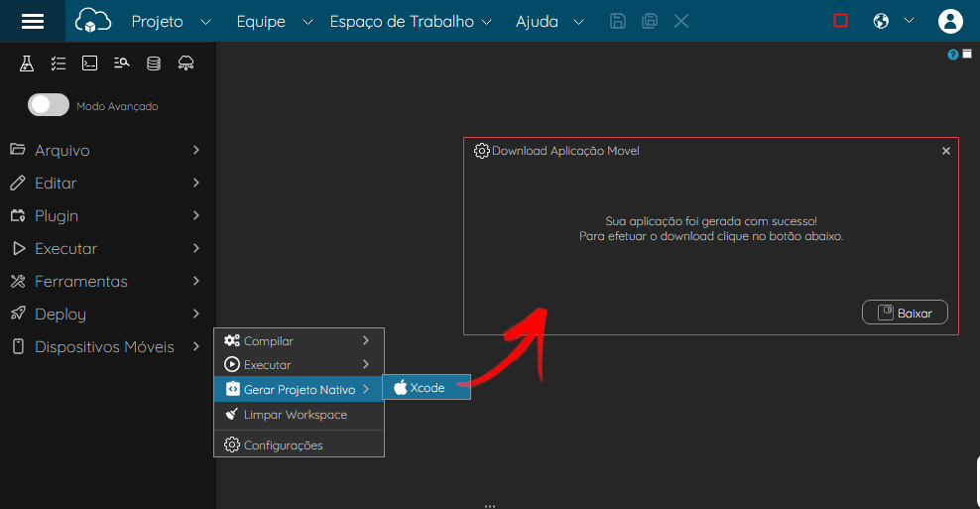Open the user profile avatar
The height and width of the screenshot is (509, 980).
[950, 21]
